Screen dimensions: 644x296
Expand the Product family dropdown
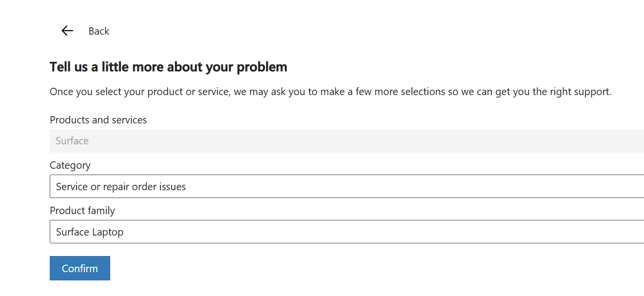coord(347,232)
